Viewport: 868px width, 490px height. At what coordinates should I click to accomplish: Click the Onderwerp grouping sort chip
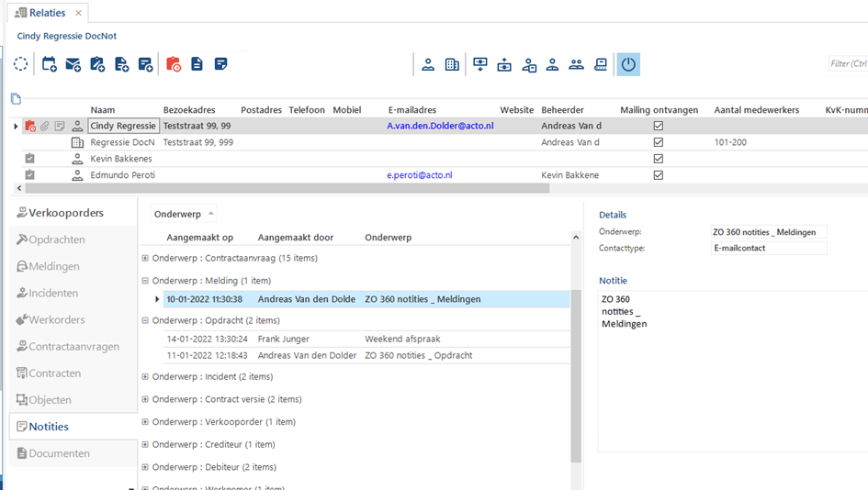point(183,214)
